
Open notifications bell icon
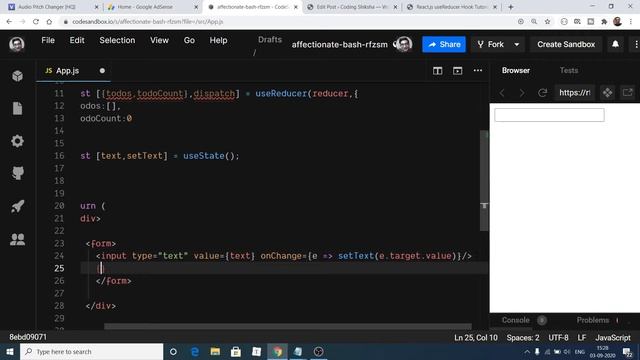[x=615, y=44]
